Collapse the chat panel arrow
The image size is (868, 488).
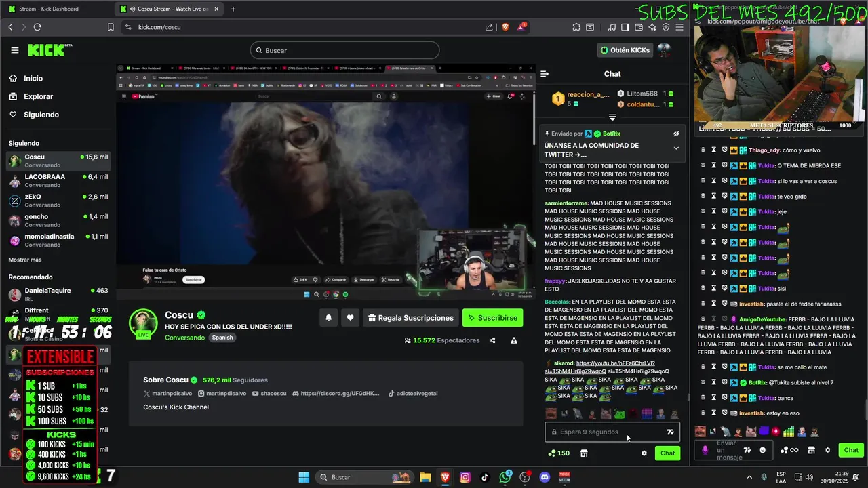tap(545, 74)
